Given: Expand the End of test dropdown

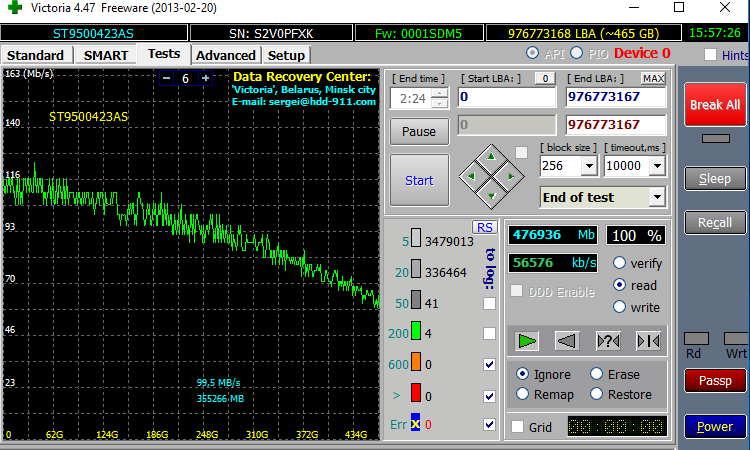Looking at the screenshot, I should [x=657, y=197].
